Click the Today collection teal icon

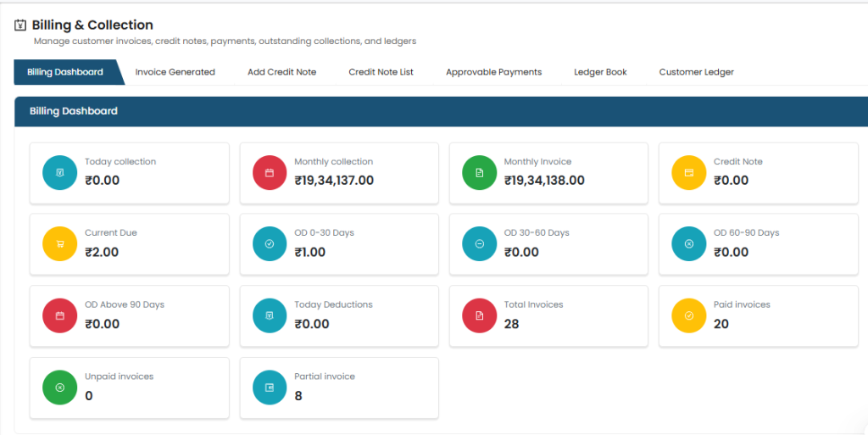click(x=59, y=173)
